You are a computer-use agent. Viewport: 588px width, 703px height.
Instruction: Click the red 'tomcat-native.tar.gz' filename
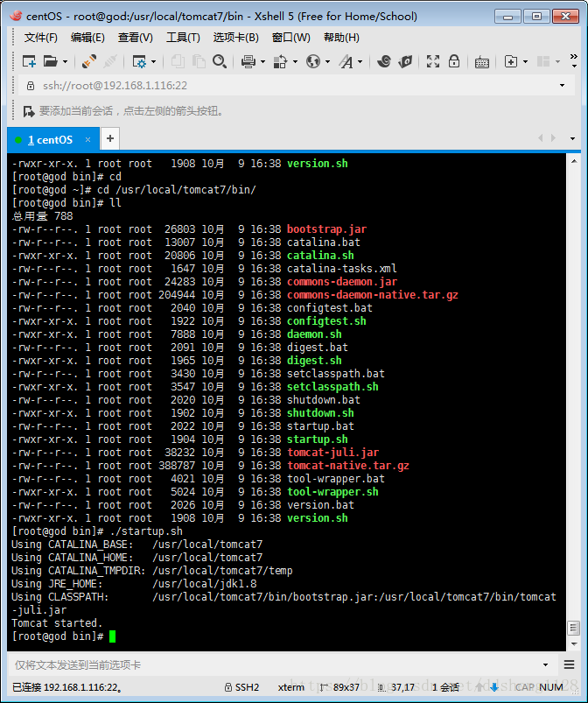coord(348,466)
